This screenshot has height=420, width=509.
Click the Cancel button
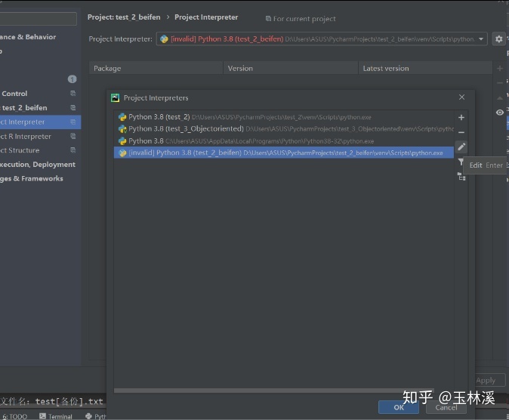446,407
